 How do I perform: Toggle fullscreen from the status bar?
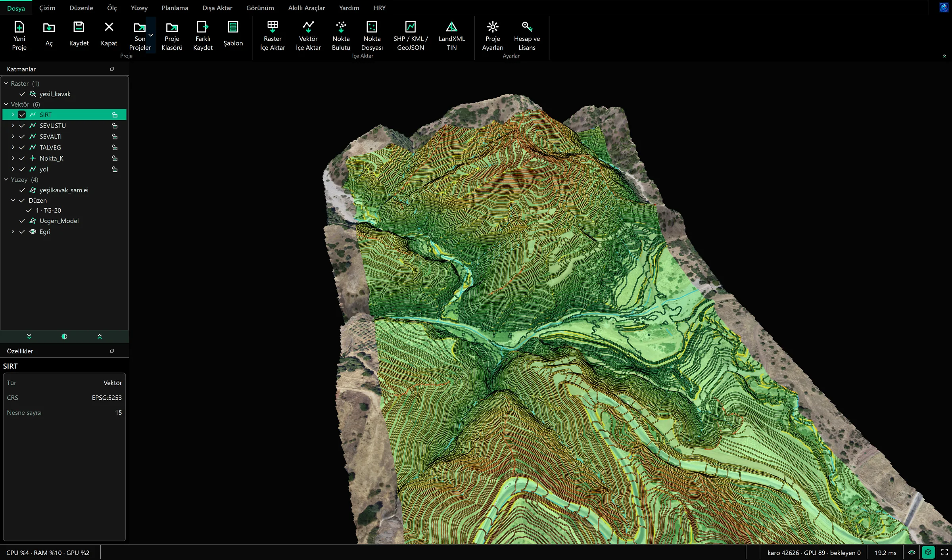944,552
